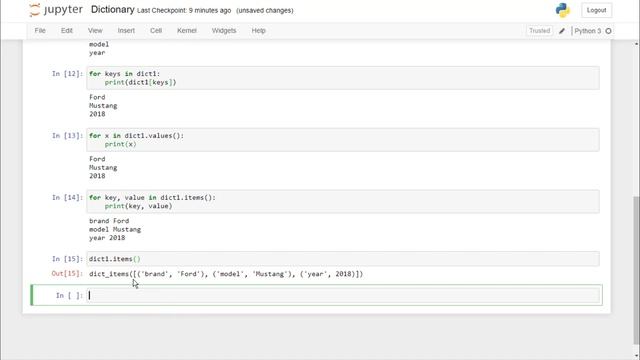Click into the empty code cell
This screenshot has height=360, width=640.
coord(343,295)
